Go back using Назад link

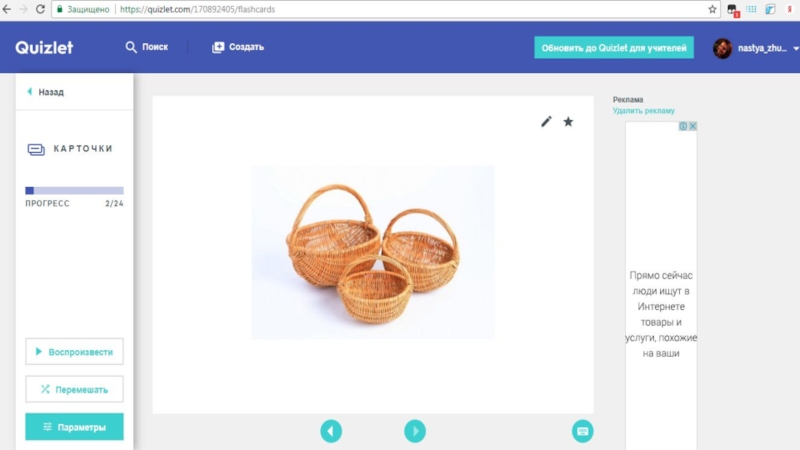pos(45,92)
